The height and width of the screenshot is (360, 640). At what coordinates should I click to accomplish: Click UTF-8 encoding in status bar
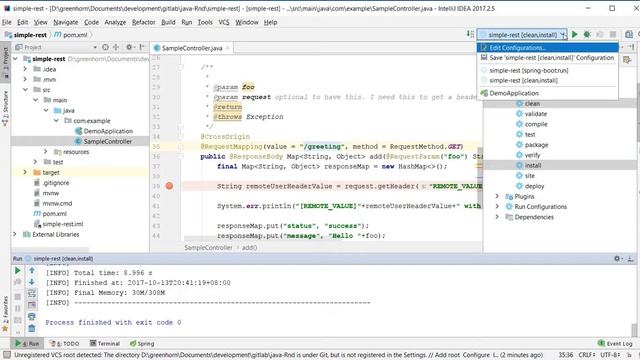tap(611, 355)
